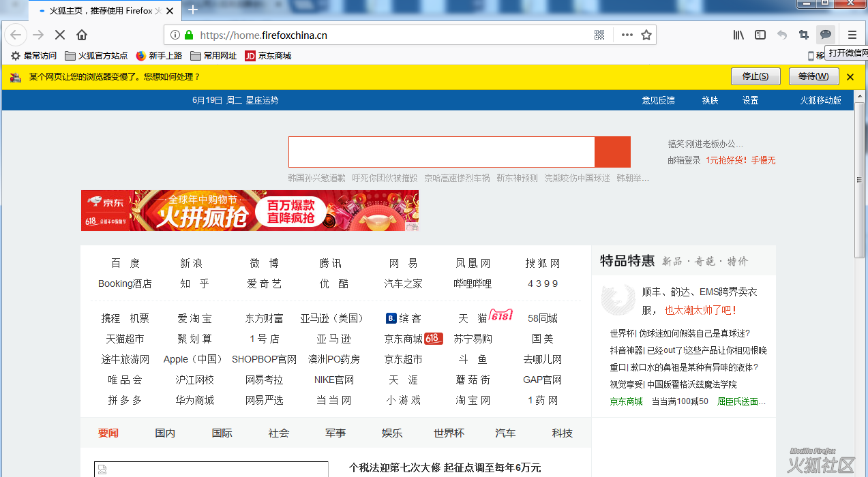Switch to 社会 news tab
This screenshot has height=477, width=868.
pyautogui.click(x=278, y=433)
